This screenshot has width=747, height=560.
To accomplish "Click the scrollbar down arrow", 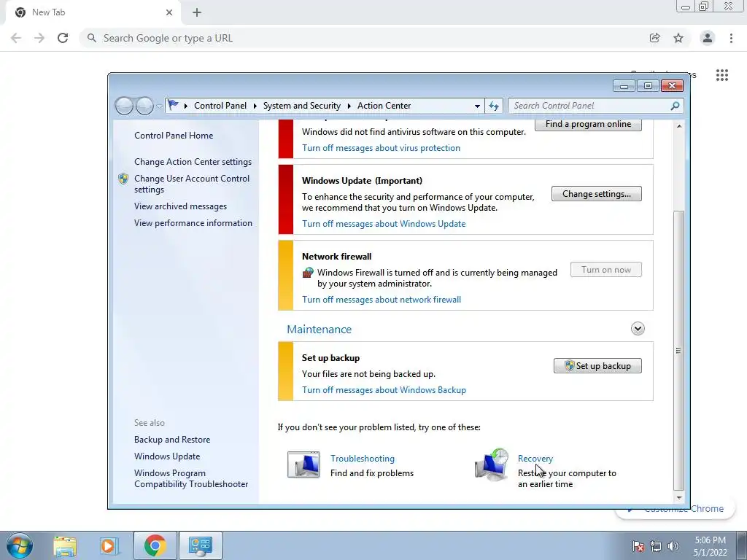I will coord(679,497).
